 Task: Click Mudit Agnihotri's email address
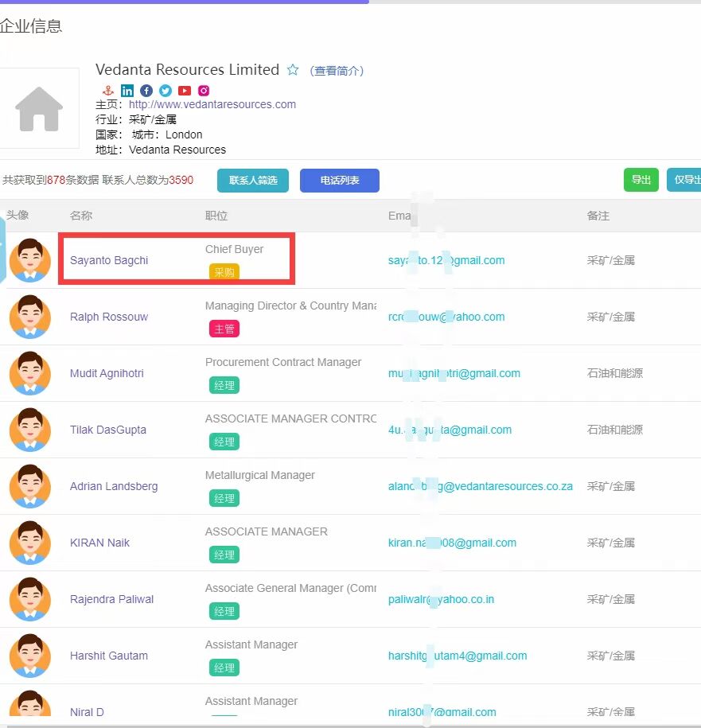point(454,373)
